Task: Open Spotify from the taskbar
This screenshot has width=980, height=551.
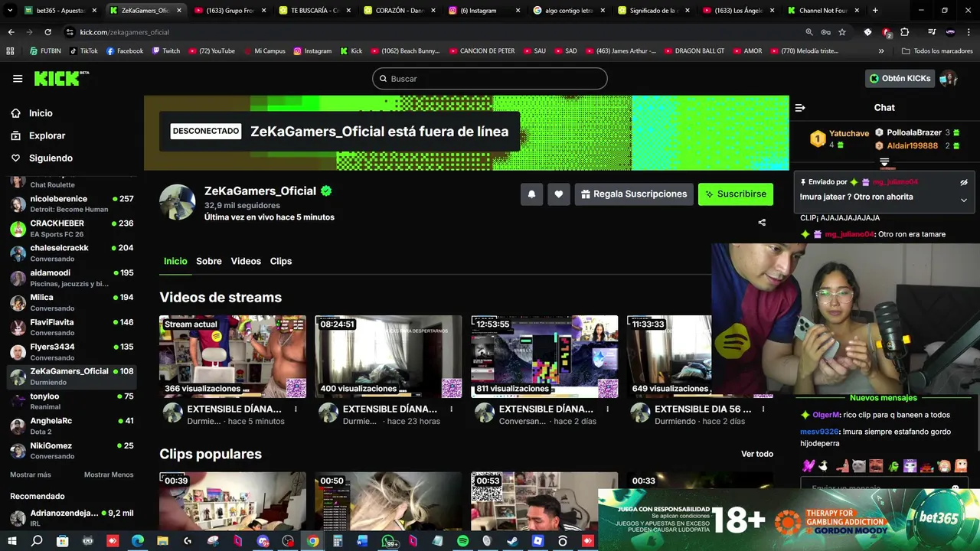Action: click(463, 541)
